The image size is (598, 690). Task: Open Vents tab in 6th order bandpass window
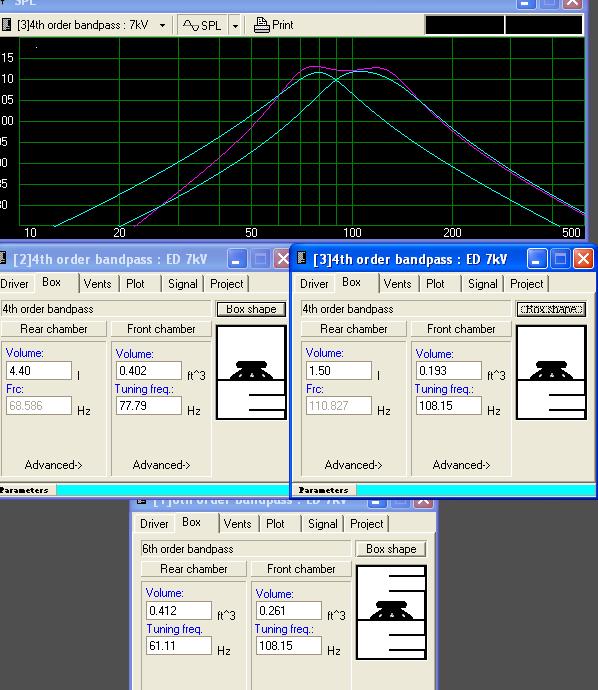237,524
